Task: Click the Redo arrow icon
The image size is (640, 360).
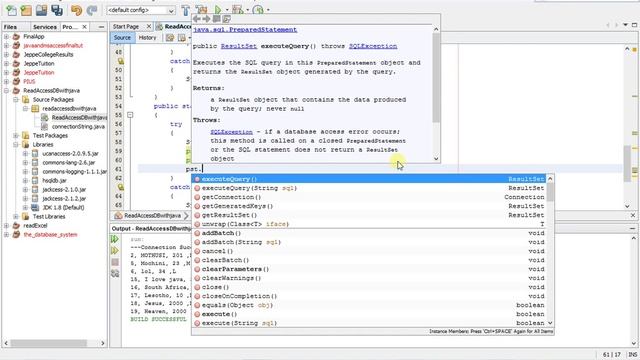Action: 91,10
